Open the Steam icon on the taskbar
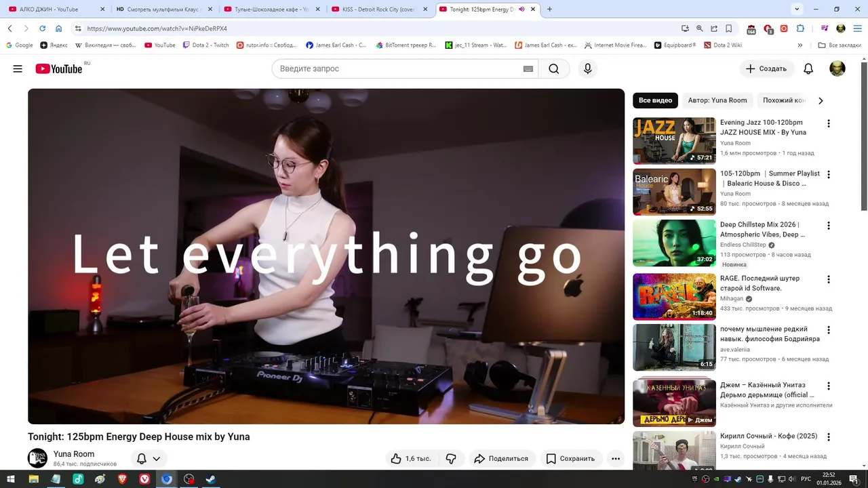Image resolution: width=868 pixels, height=488 pixels. click(211, 479)
